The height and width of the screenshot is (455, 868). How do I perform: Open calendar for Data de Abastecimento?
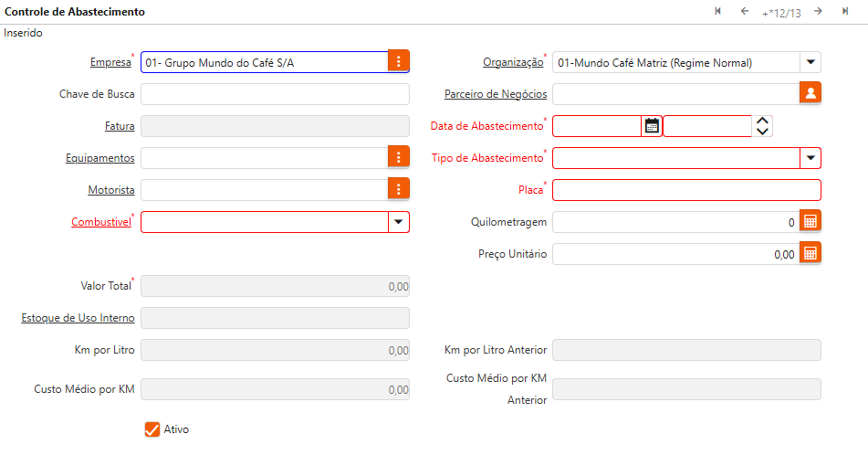(x=652, y=125)
